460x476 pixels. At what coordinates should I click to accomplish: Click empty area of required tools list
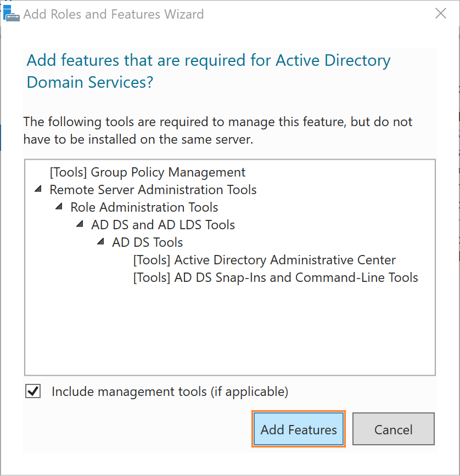coord(229,331)
